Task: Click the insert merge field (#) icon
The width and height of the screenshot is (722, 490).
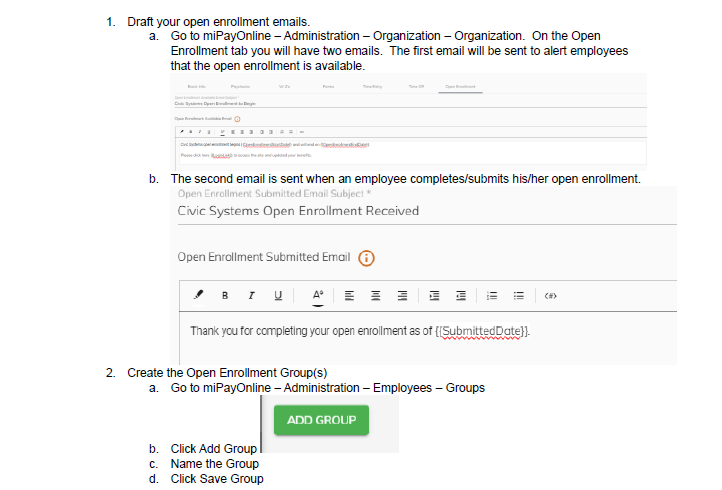Action: click(551, 296)
